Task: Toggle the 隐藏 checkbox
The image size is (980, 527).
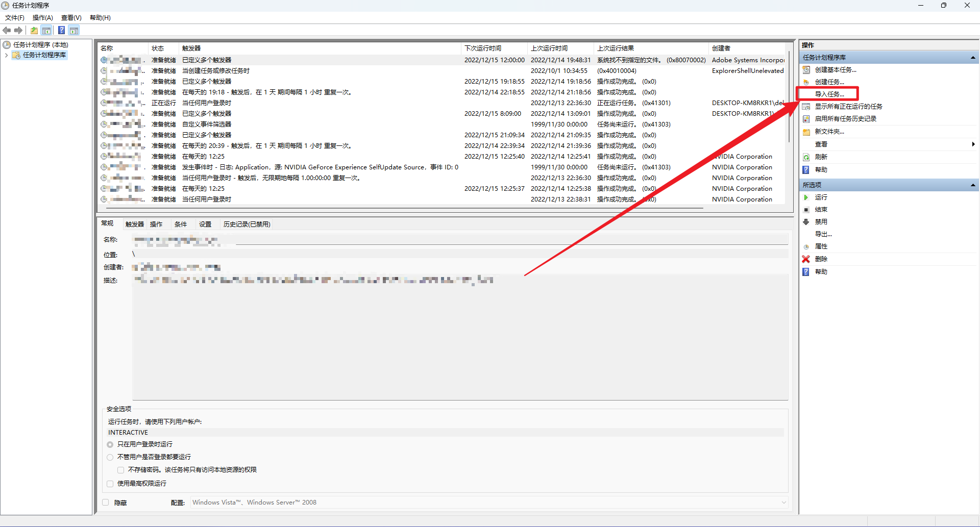Action: point(106,503)
